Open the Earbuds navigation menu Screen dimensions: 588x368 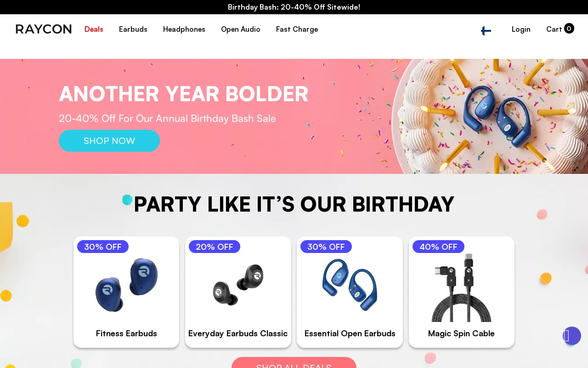pyautogui.click(x=133, y=29)
